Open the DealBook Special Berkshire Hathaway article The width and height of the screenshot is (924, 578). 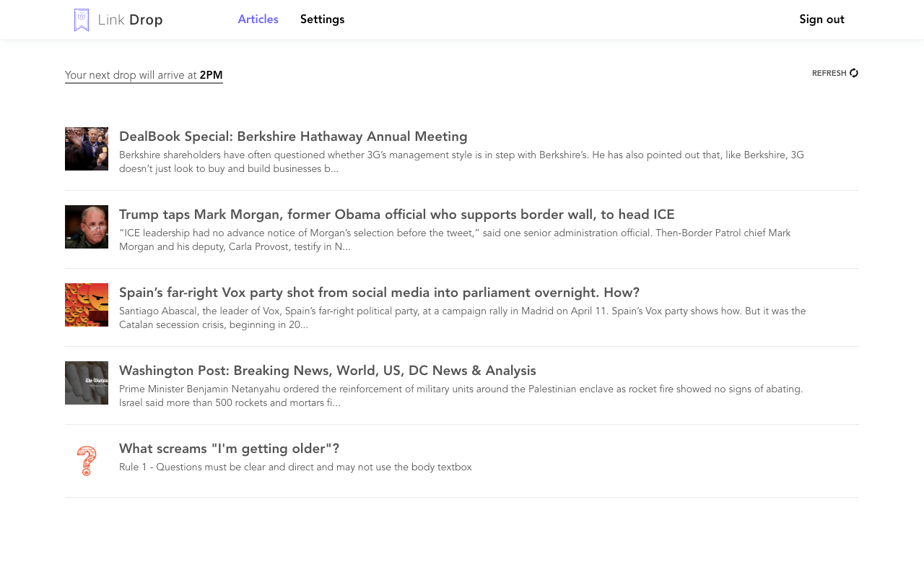[293, 137]
